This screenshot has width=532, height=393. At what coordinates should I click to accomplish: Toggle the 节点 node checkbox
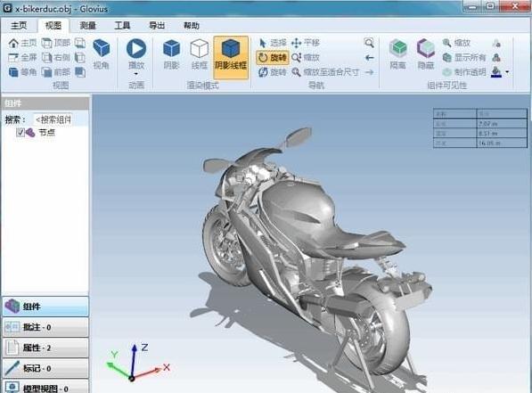(x=20, y=133)
